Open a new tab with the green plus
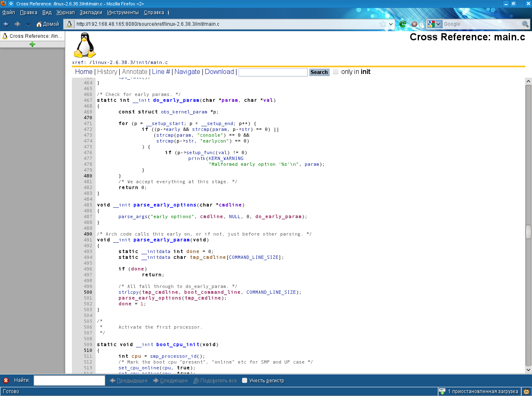Viewport: 532px width, 396px height. coord(32,44)
